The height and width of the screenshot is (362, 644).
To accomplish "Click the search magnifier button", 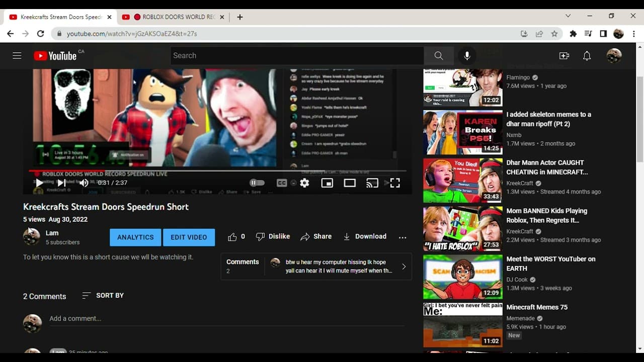I will click(439, 56).
